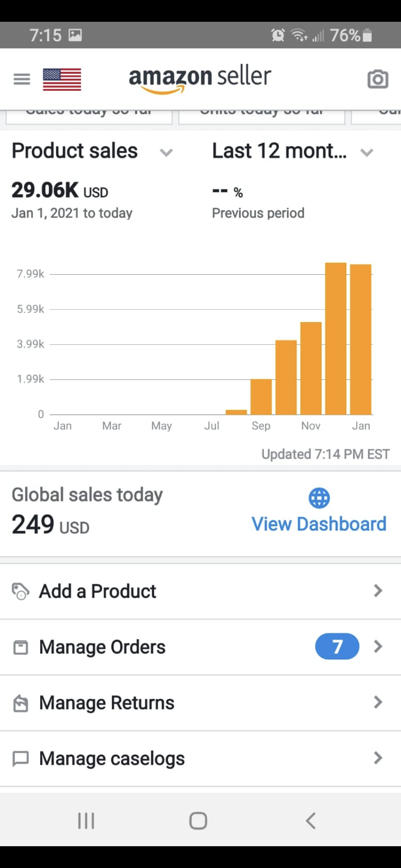Tap the Manage Returns package icon
Image resolution: width=401 pixels, height=868 pixels.
20,703
